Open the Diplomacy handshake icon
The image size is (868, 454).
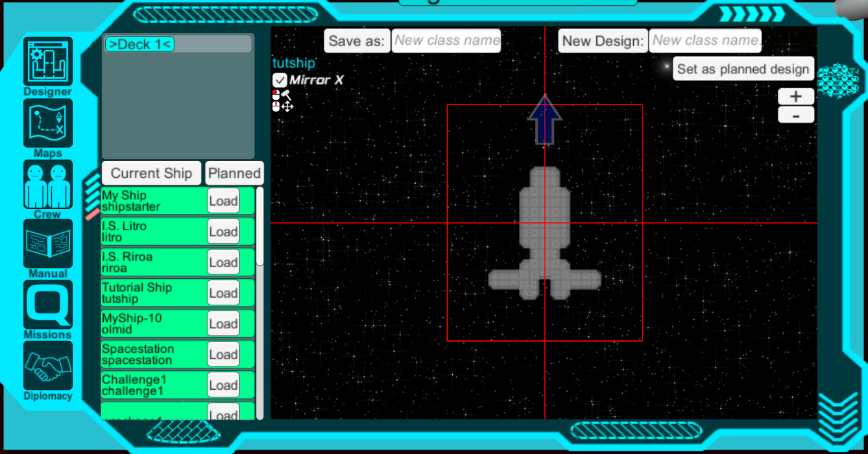click(48, 366)
